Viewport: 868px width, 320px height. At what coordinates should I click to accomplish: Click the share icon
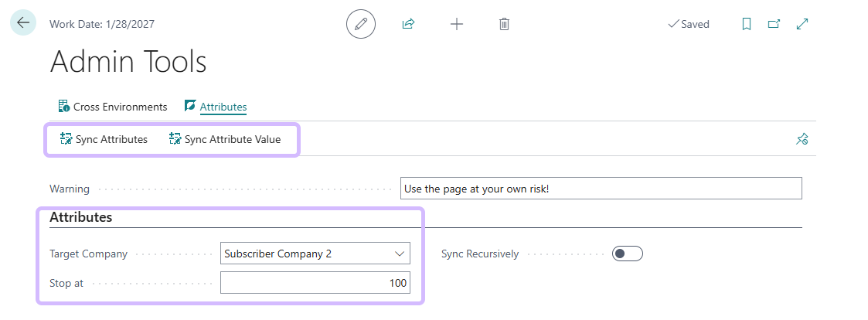(408, 24)
